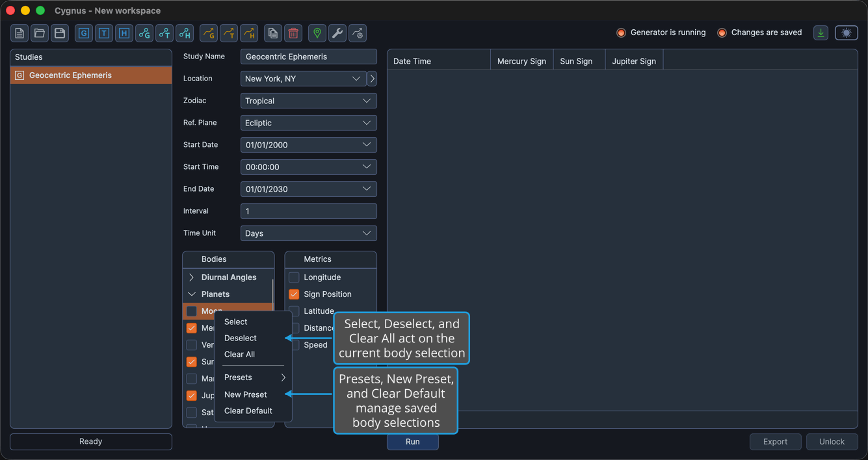Screen dimensions: 868x460
Task: Choose Select from the context menu
Action: pyautogui.click(x=253, y=322)
